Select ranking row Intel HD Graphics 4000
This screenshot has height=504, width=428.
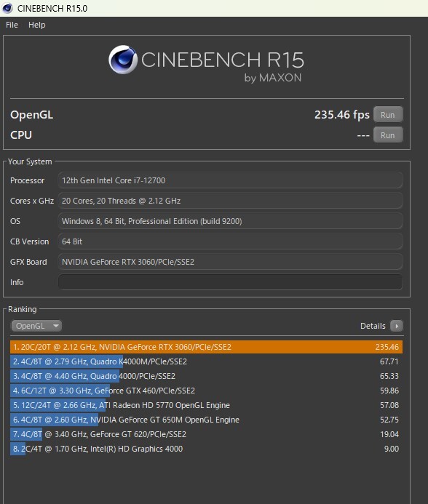click(206, 449)
